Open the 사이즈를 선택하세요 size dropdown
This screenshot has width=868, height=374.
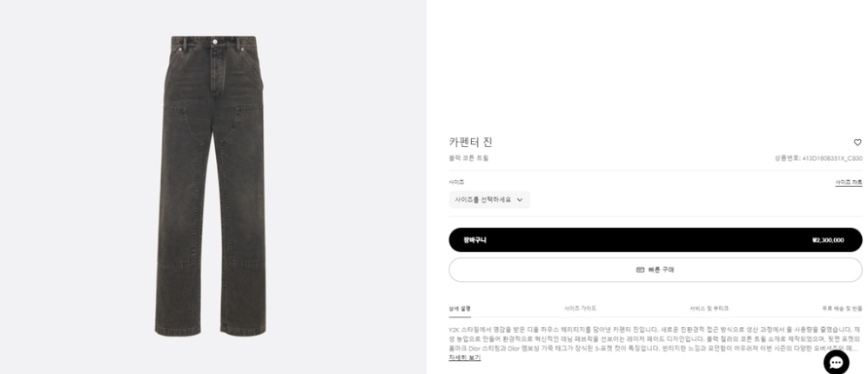489,200
